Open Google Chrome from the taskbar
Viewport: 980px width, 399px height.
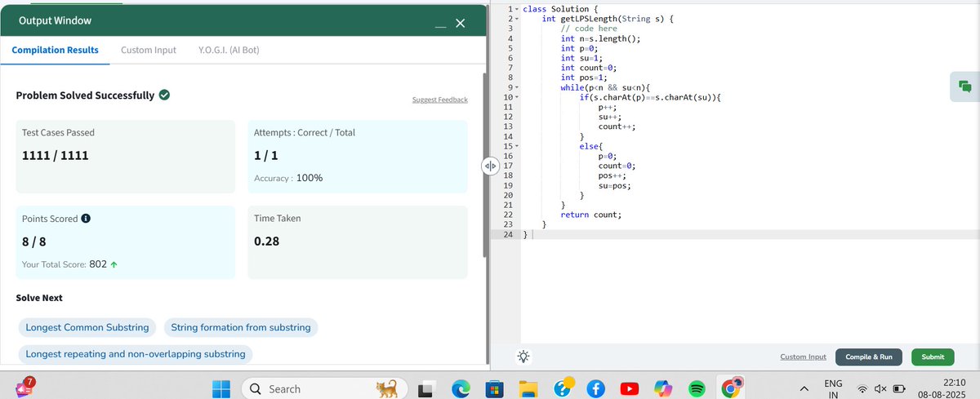[x=731, y=388]
